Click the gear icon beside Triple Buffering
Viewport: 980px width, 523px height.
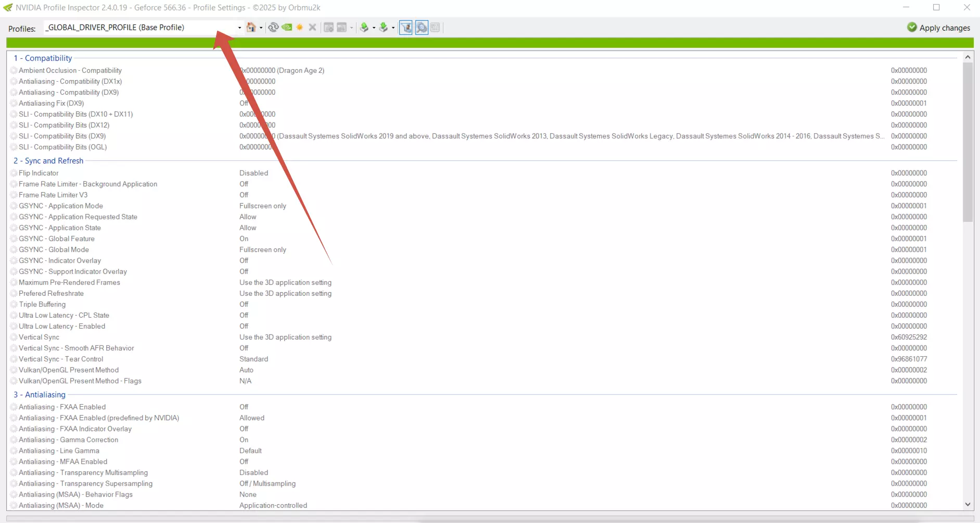[x=14, y=305]
